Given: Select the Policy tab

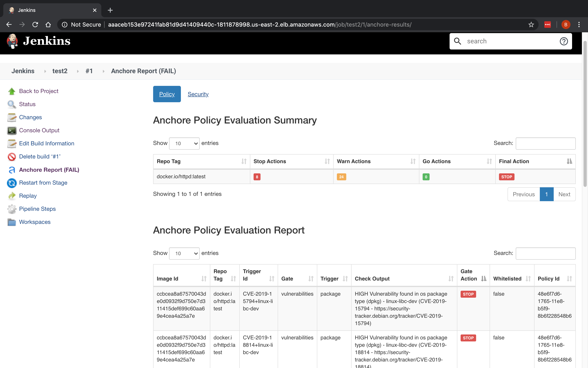Looking at the screenshot, I should pos(167,94).
